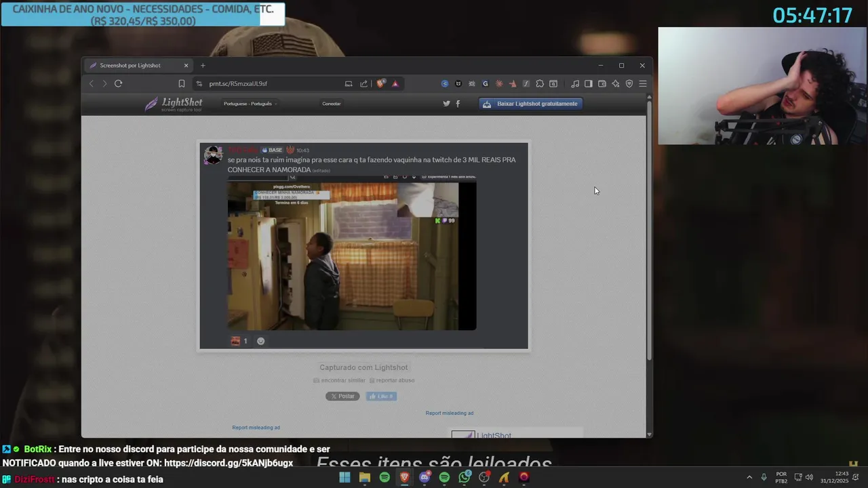868x488 pixels.
Task: Click the microphone tray icon
Action: point(764,477)
